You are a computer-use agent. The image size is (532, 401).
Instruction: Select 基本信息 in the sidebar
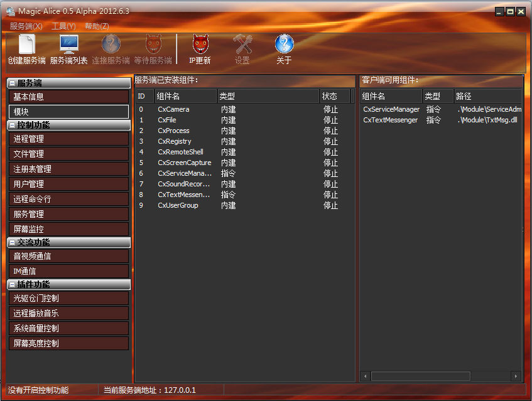pos(69,97)
